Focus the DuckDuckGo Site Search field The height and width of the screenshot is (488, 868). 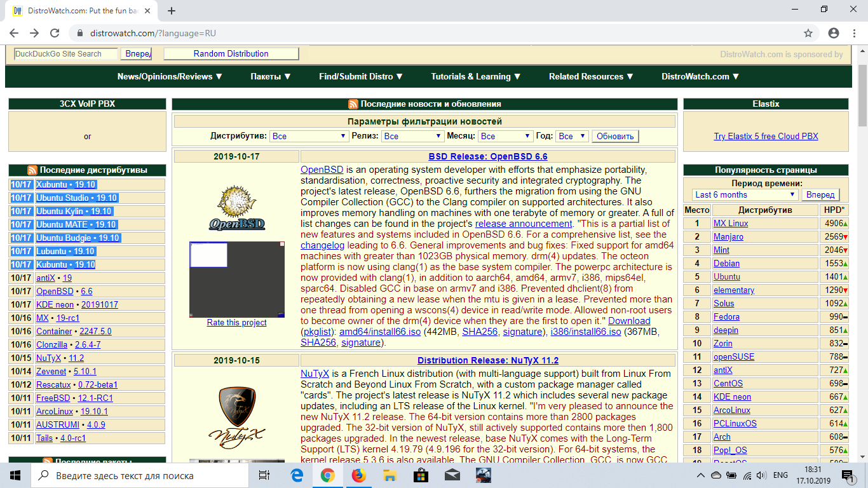pos(65,54)
